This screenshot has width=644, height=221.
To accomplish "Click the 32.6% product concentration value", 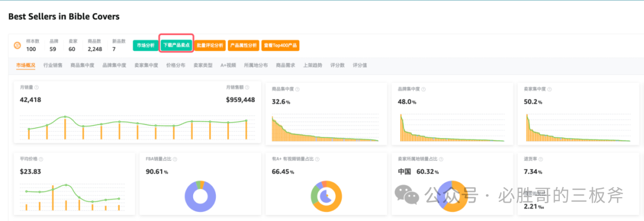I will (281, 102).
